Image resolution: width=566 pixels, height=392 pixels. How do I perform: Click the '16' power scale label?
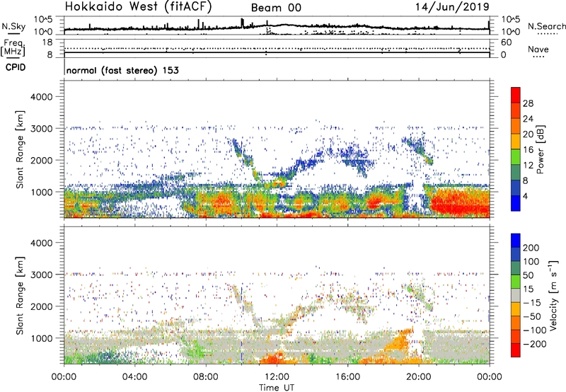pyautogui.click(x=528, y=150)
